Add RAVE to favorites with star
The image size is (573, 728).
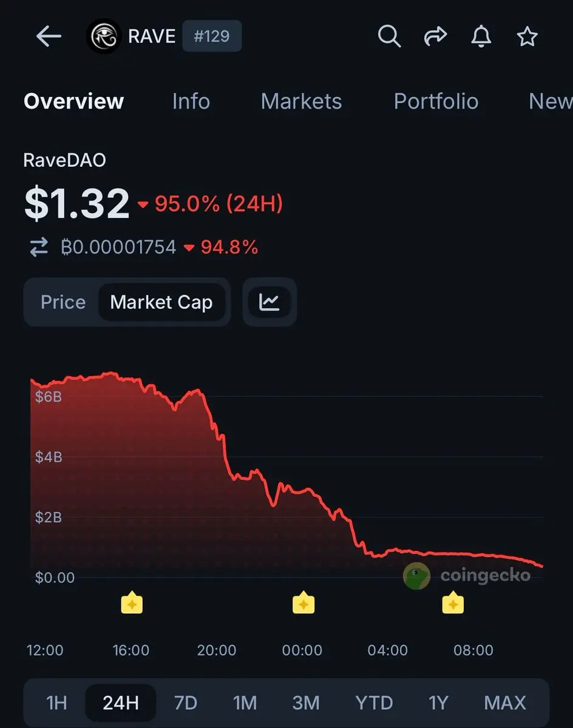click(x=527, y=37)
